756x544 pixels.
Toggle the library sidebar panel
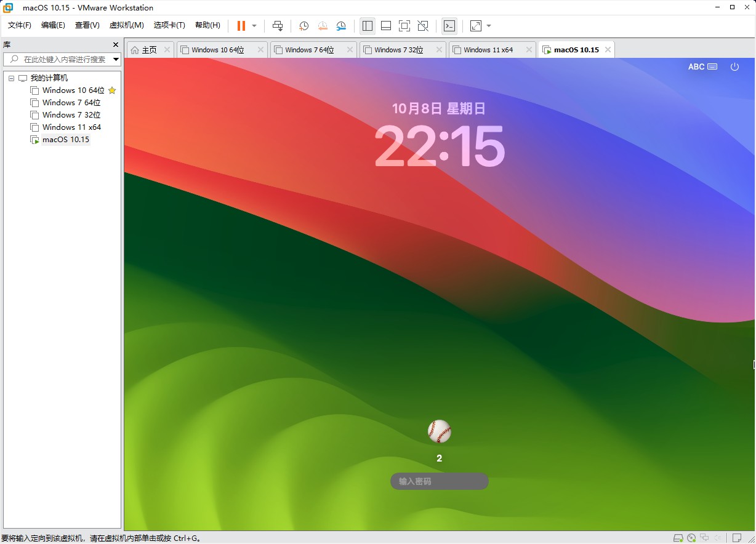(x=368, y=26)
